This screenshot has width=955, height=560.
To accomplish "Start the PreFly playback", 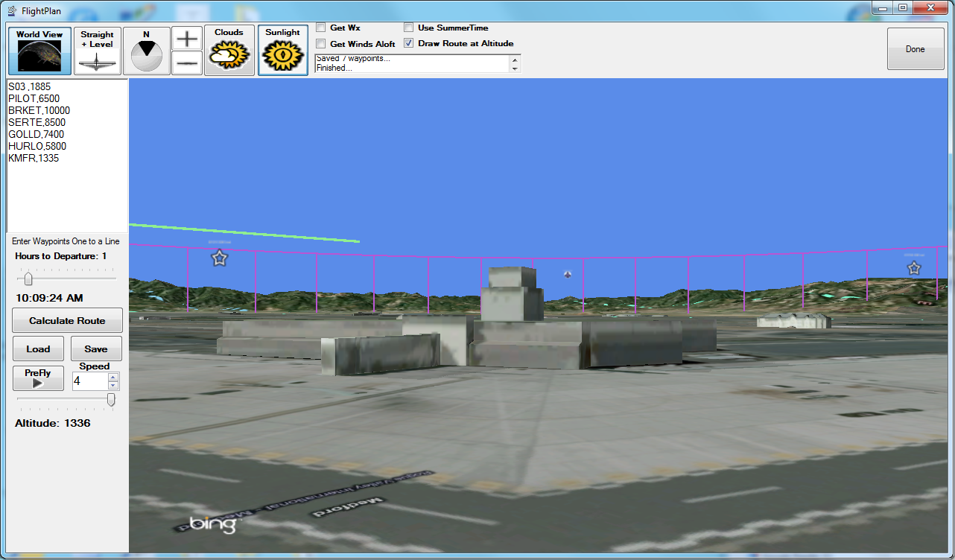I will (38, 378).
